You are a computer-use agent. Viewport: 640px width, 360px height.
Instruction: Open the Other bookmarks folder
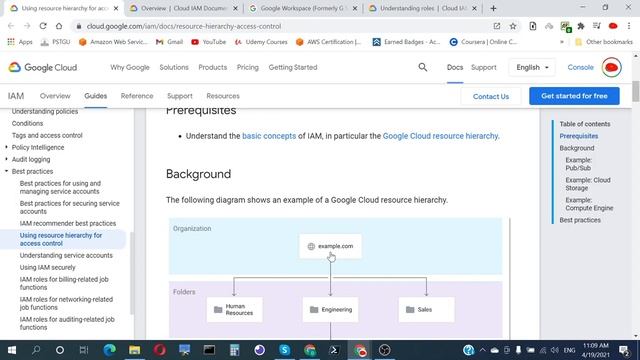click(x=603, y=42)
